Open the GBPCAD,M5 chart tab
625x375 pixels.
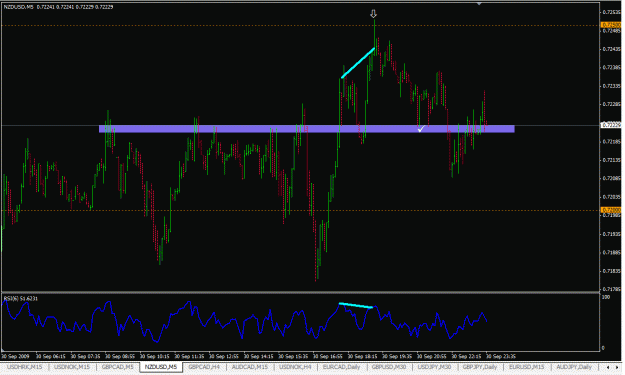[118, 367]
